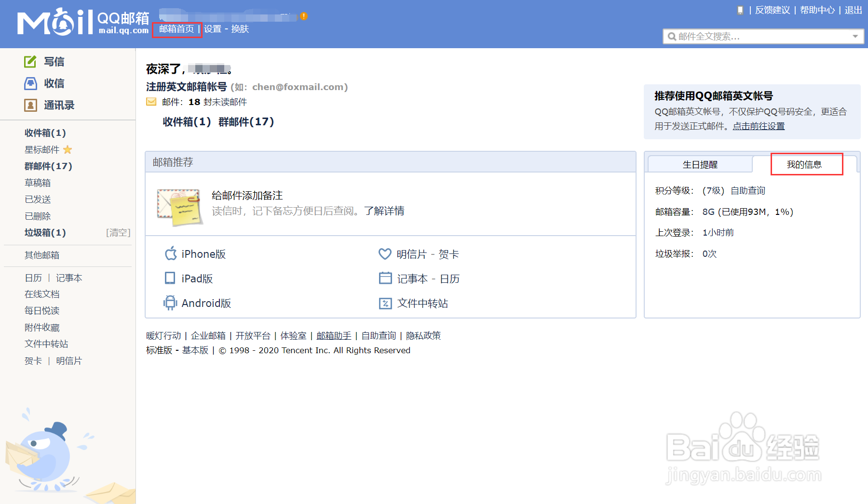Open the 收信 inbox icon
This screenshot has width=868, height=504.
[30, 83]
